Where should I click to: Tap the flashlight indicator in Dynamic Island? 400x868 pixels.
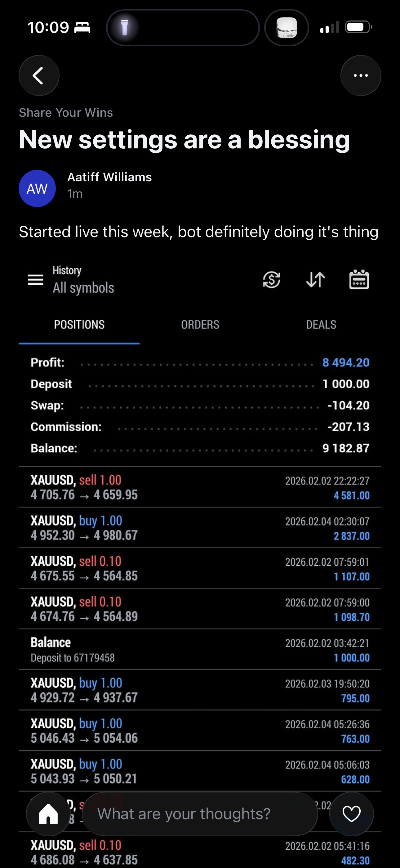[x=125, y=28]
